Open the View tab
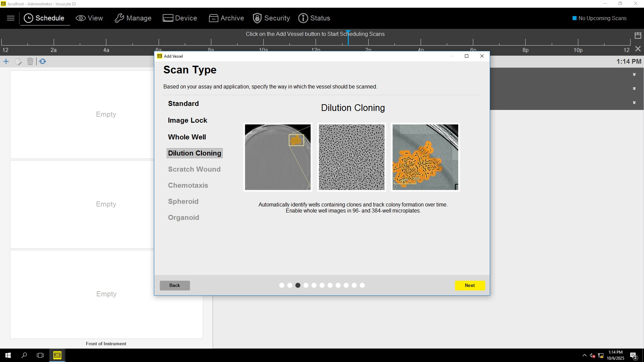Image resolution: width=644 pixels, height=362 pixels. click(x=89, y=18)
